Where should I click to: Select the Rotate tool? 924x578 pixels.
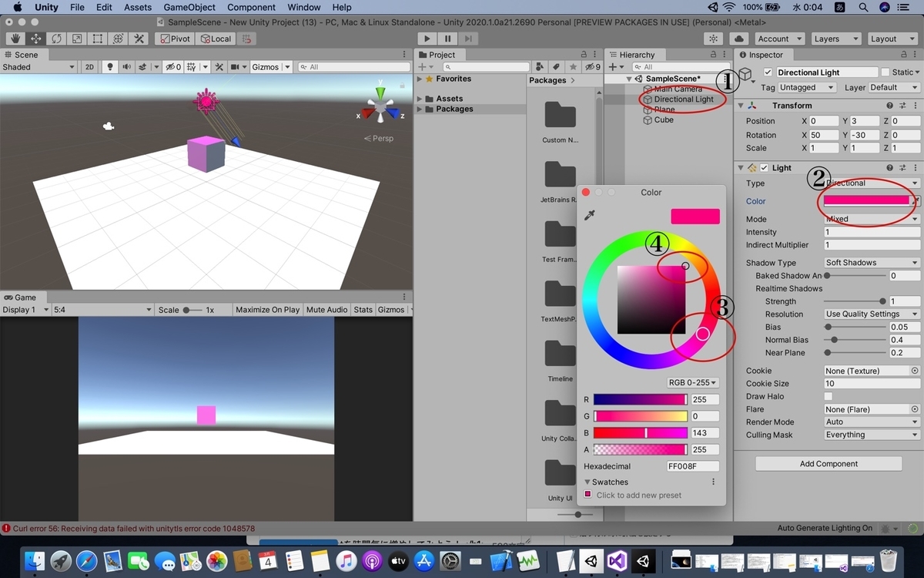coord(56,39)
